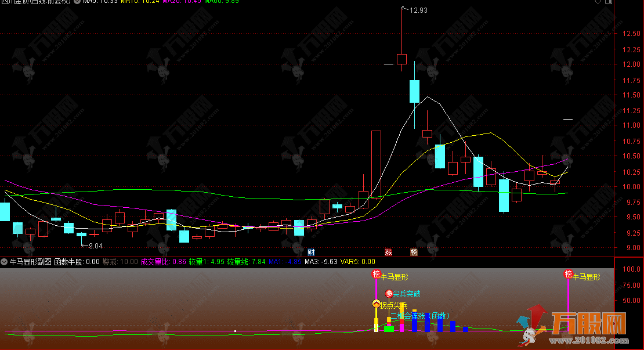Click the 财 marker below the candlesticks

[312, 252]
